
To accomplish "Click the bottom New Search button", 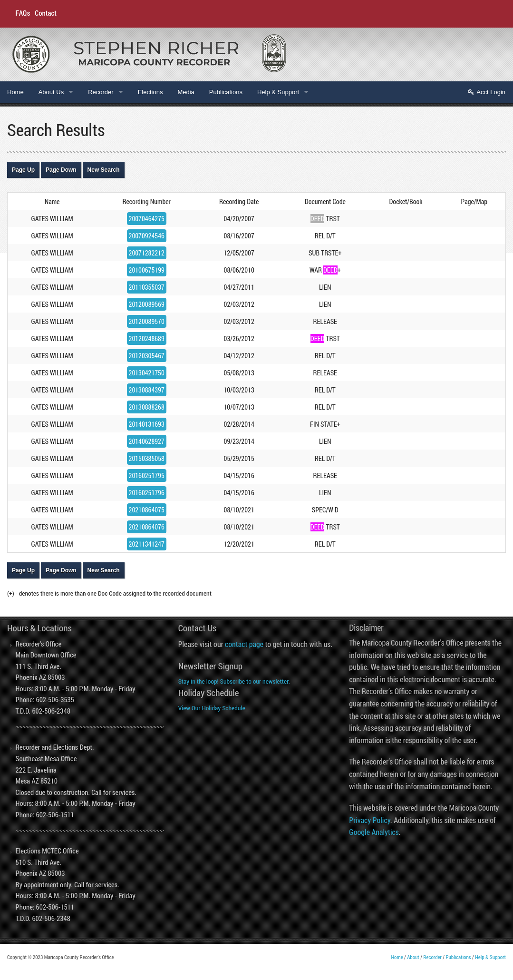I will pyautogui.click(x=103, y=570).
